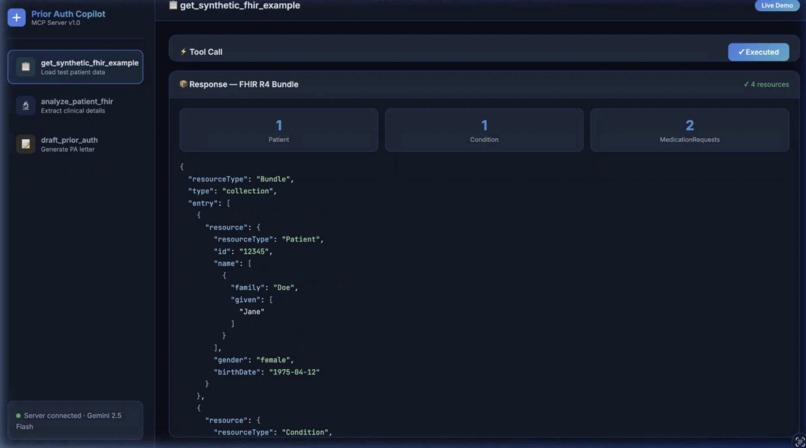Image resolution: width=806 pixels, height=448 pixels.
Task: Click the Prior Auth Copilot title
Action: 68,14
